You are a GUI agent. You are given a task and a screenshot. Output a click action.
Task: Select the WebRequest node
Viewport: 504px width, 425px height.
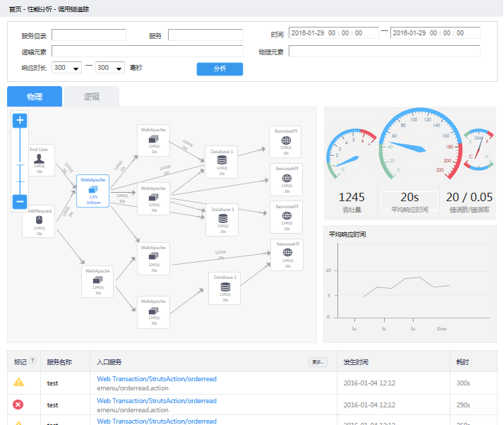39,222
